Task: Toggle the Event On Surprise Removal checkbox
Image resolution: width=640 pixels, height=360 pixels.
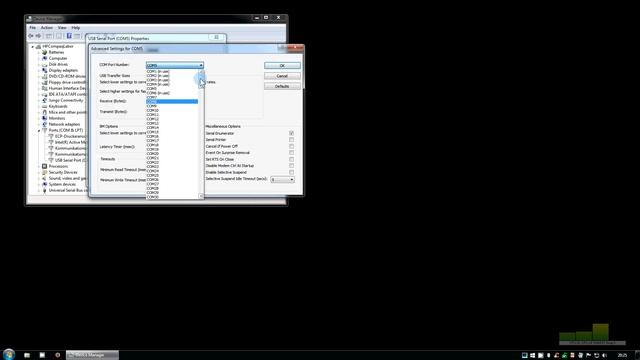Action: click(291, 153)
